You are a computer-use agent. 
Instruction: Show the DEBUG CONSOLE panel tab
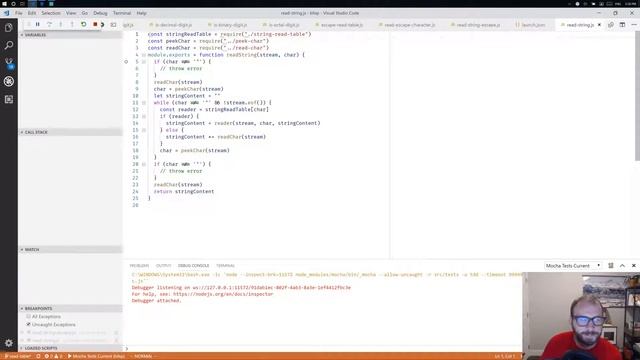(193, 266)
